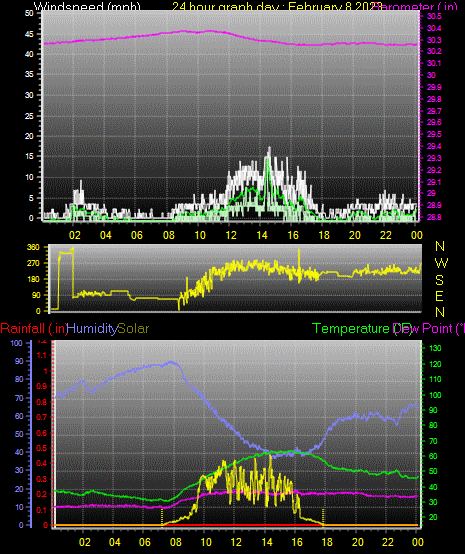
Task: Click the S compass direction label
Action: tap(440, 280)
